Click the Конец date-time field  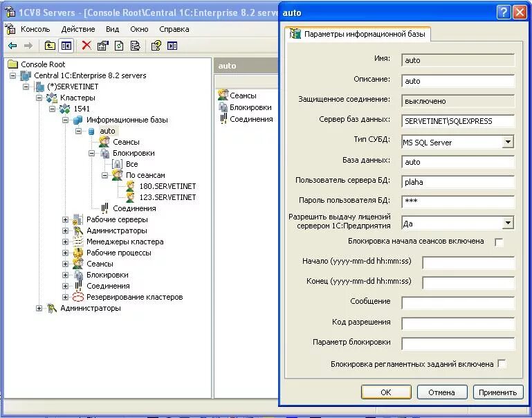[x=468, y=282]
